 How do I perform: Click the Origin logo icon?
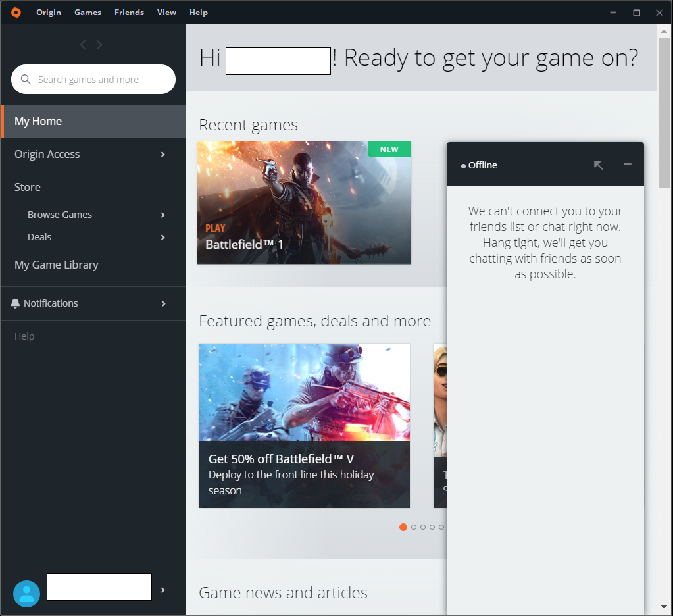point(16,13)
